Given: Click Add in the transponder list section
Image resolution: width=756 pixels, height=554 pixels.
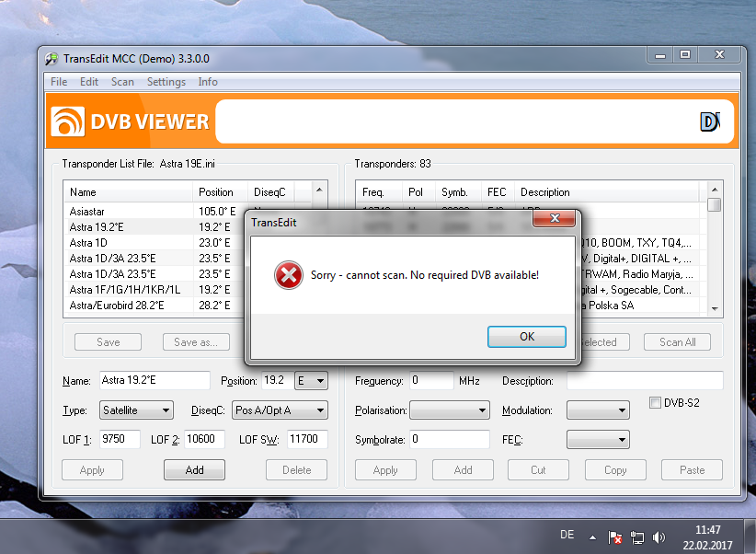Looking at the screenshot, I should point(194,470).
